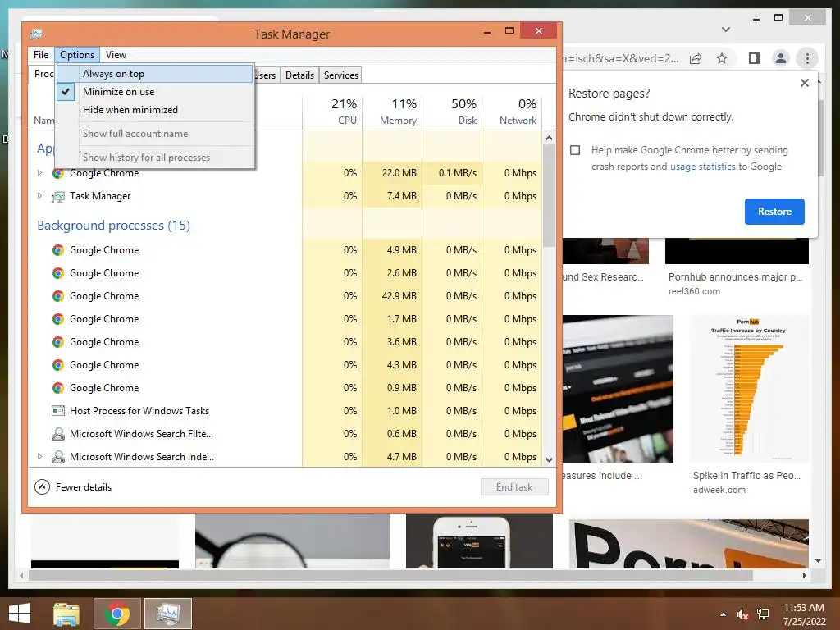Switch to the Services tab
The image size is (840, 630).
(340, 75)
